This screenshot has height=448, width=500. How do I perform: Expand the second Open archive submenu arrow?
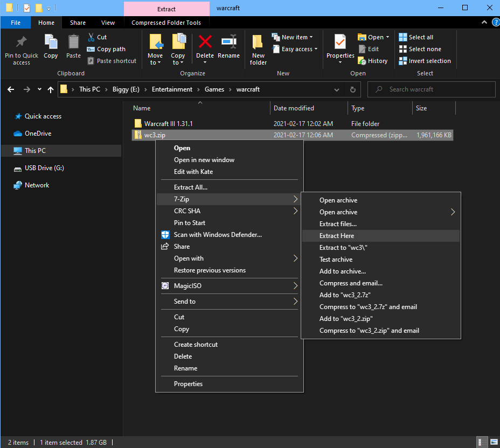click(453, 212)
